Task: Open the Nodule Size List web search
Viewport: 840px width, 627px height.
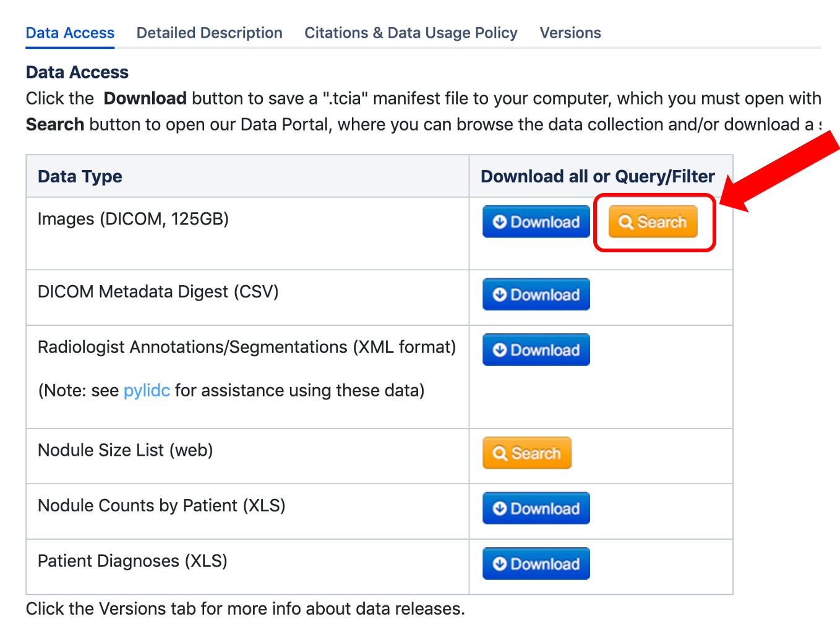Action: point(526,453)
